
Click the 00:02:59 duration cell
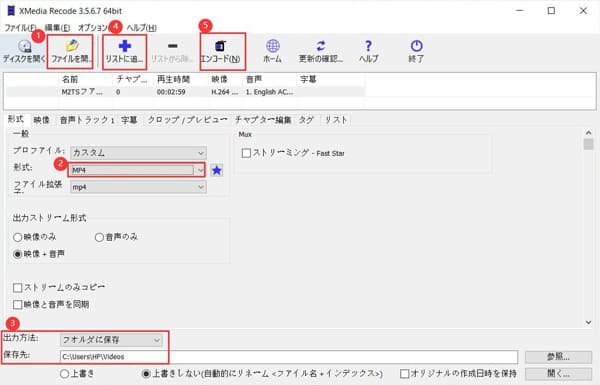tap(171, 92)
